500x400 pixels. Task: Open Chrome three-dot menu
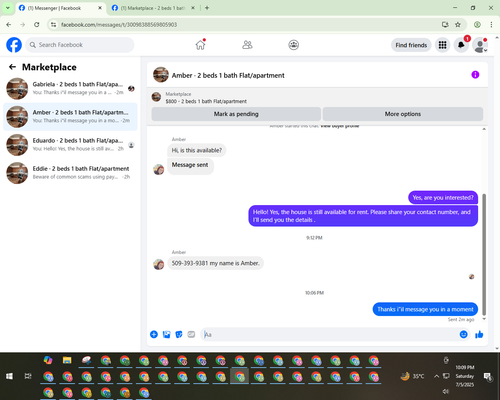[491, 25]
